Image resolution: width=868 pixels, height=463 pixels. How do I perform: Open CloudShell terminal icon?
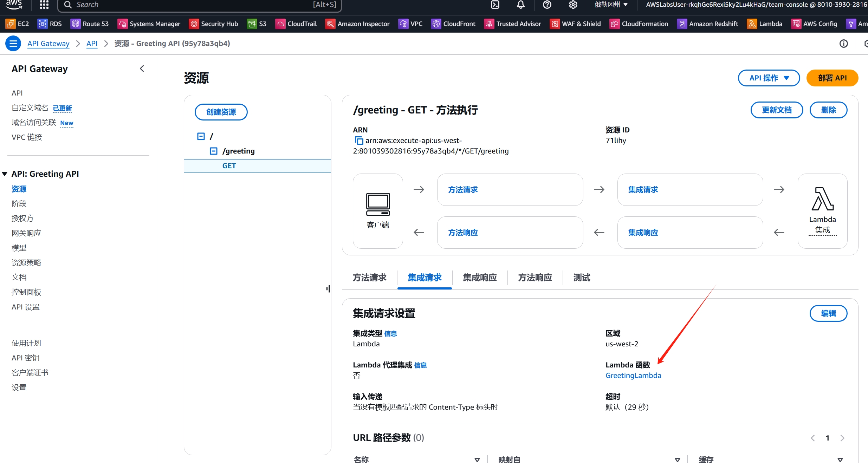point(495,5)
